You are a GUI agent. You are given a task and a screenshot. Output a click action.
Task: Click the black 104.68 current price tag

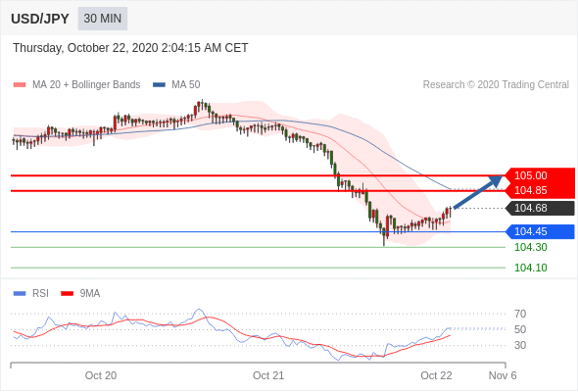click(x=540, y=208)
